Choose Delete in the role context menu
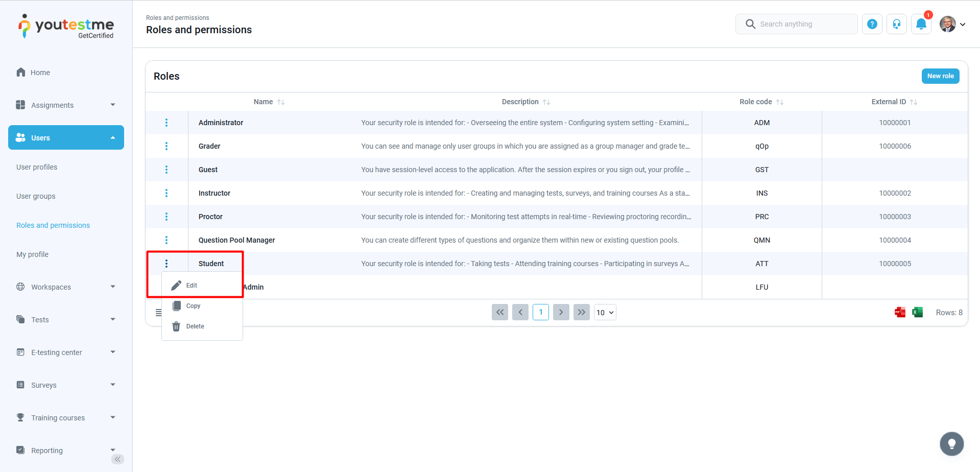 coord(195,326)
